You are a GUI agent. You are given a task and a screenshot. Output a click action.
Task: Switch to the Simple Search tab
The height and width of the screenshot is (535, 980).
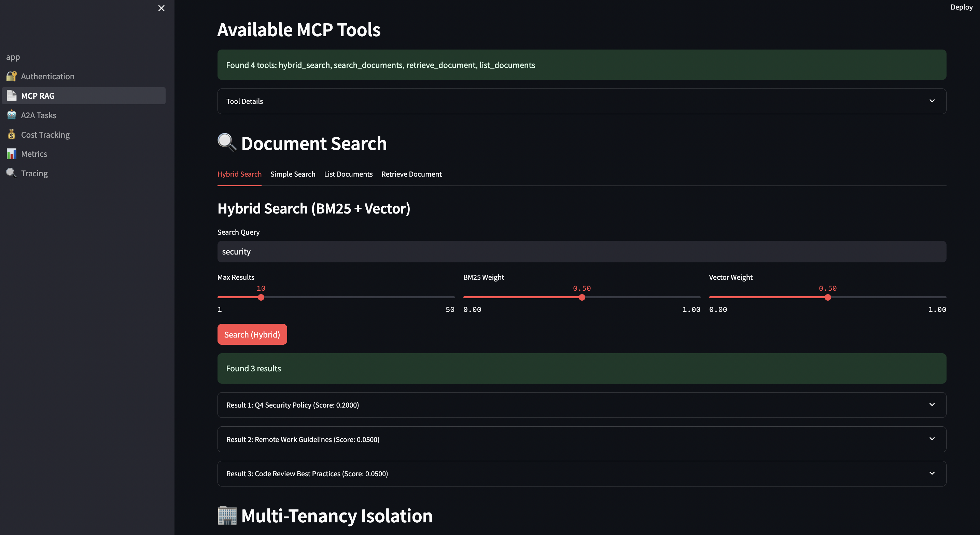pos(293,174)
